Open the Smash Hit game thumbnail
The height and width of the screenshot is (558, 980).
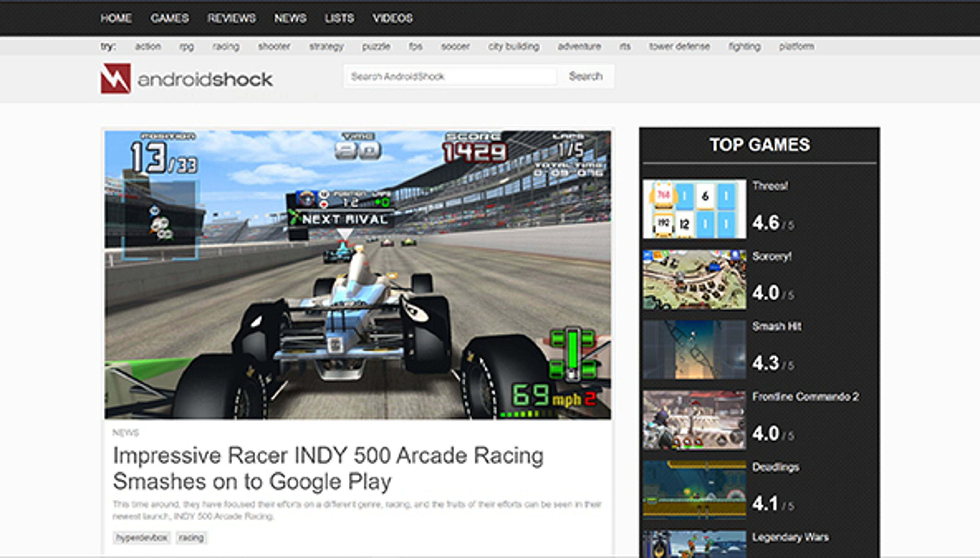click(x=694, y=350)
